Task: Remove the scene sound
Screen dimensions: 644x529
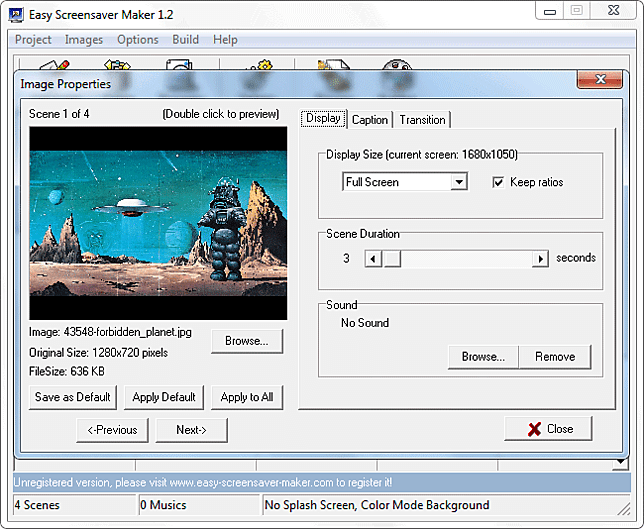Action: [555, 356]
